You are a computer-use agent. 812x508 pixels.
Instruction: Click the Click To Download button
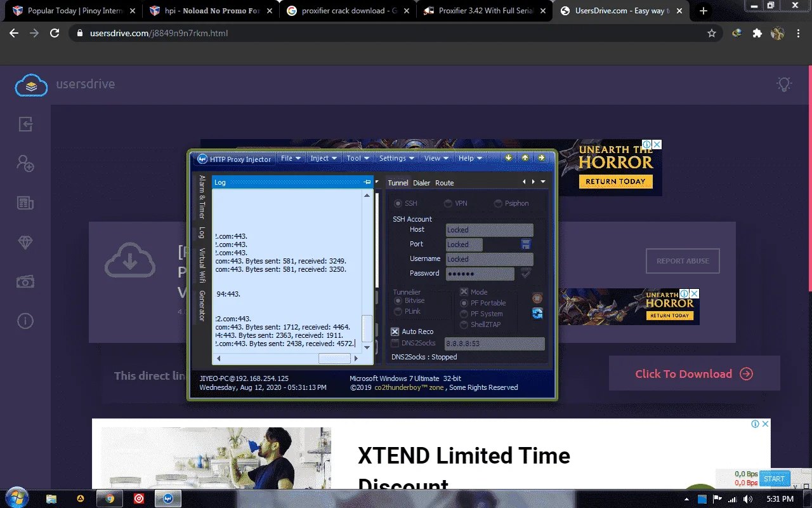point(694,373)
